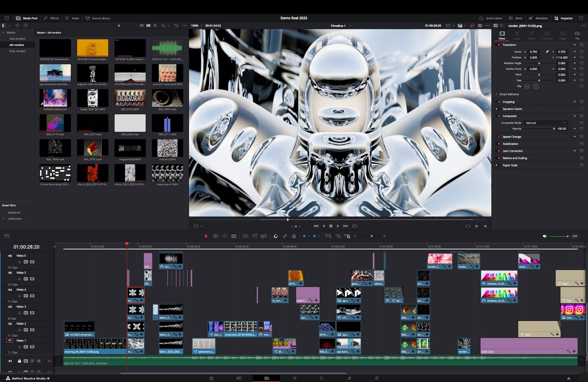
Task: Click the timeline zoom minus button
Action: 355,236
